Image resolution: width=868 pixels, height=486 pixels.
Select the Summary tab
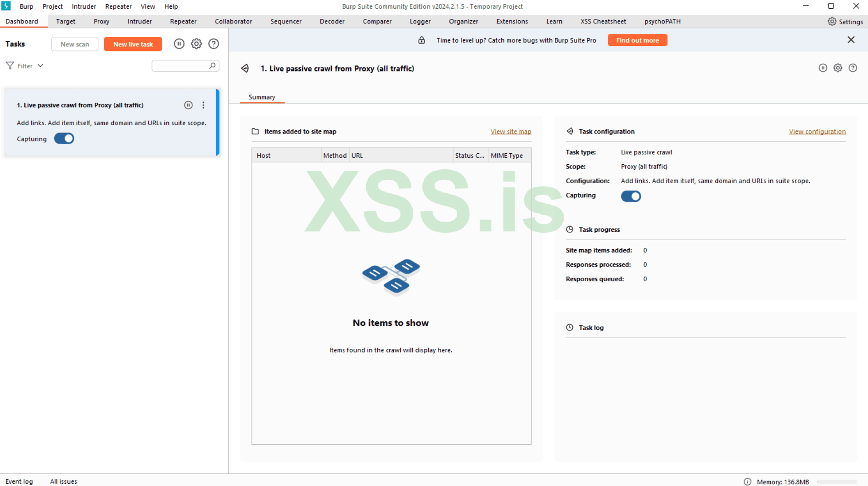click(x=262, y=97)
